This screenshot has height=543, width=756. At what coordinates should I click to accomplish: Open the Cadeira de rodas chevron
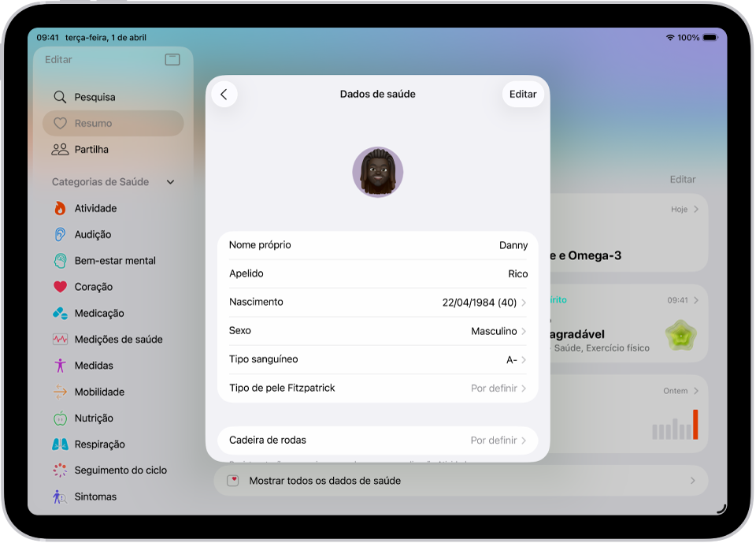coord(524,441)
